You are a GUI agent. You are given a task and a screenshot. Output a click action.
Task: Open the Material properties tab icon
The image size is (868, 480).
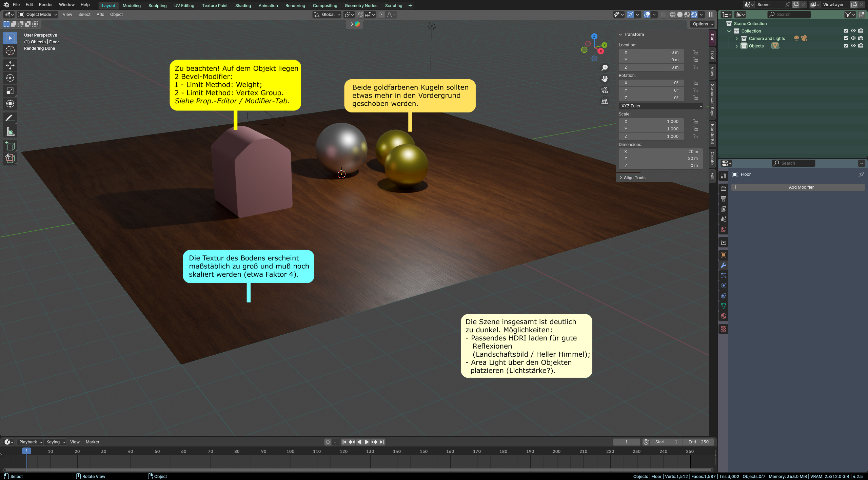[724, 316]
